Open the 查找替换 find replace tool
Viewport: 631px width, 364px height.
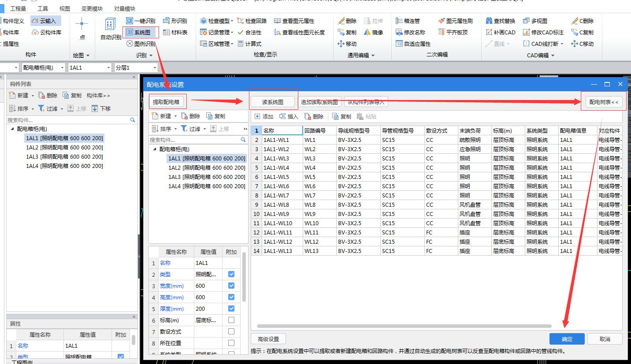pos(501,21)
